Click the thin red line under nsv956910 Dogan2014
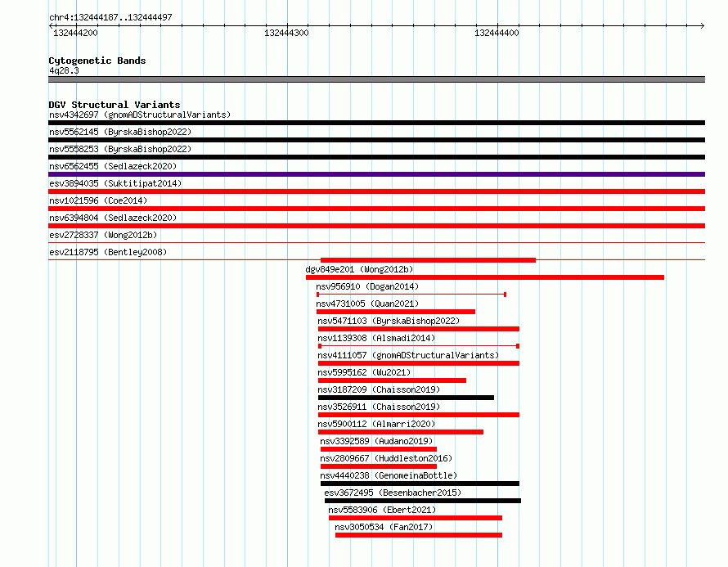Image resolution: width=728 pixels, height=567 pixels. click(x=411, y=295)
